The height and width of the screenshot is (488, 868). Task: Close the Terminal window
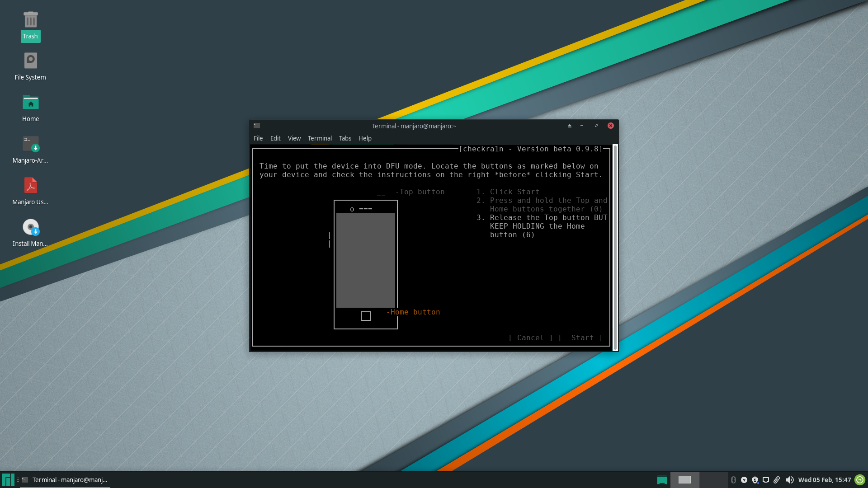pos(611,126)
